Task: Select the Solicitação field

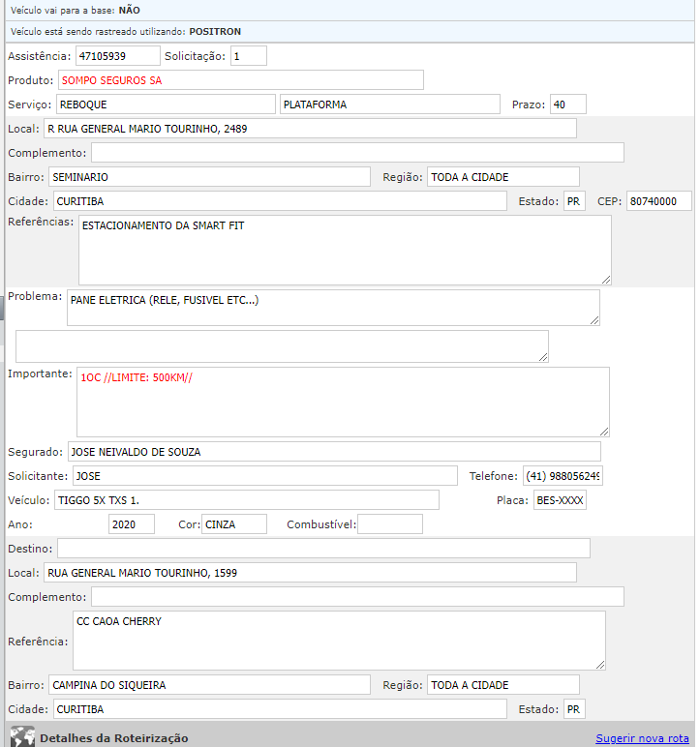Action: click(248, 56)
